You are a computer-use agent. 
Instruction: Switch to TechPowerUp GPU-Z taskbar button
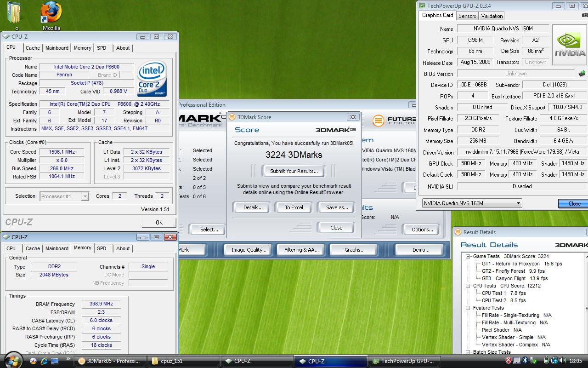coord(405,361)
